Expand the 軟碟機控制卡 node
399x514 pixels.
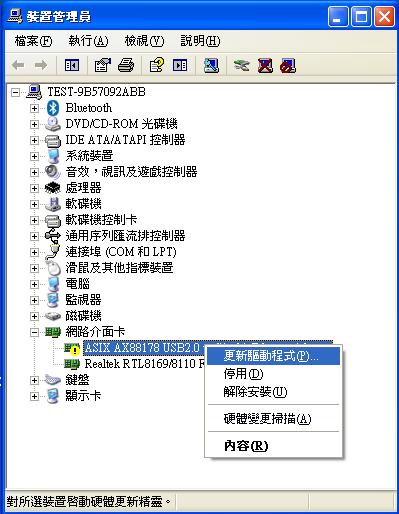click(x=34, y=220)
